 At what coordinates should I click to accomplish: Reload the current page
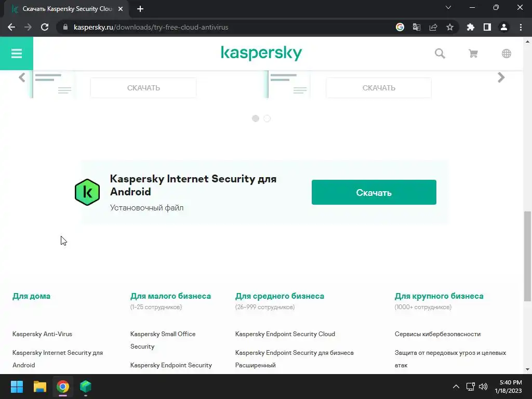point(45,27)
